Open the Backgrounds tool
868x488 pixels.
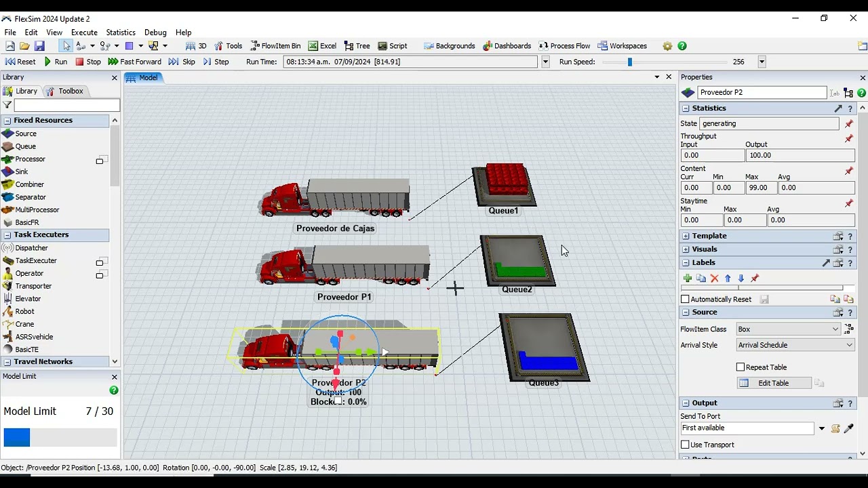(x=449, y=46)
